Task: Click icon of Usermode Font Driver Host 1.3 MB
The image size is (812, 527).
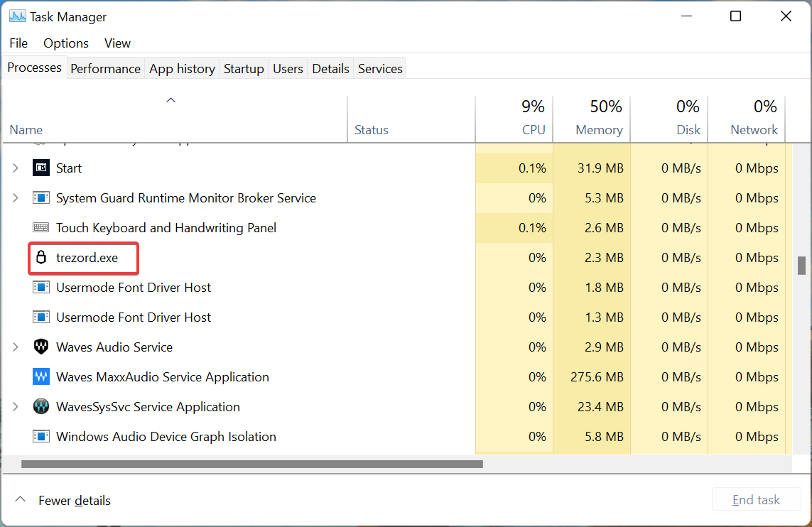Action: 41,317
